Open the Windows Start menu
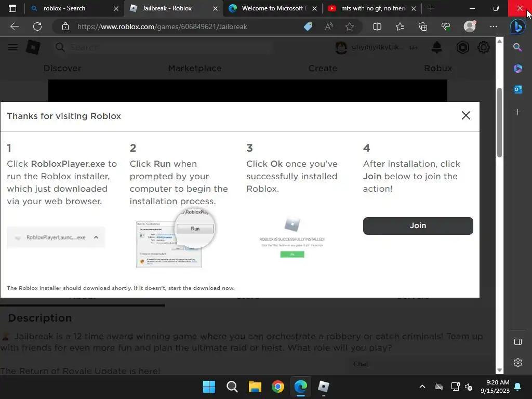532x399 pixels. [209, 387]
